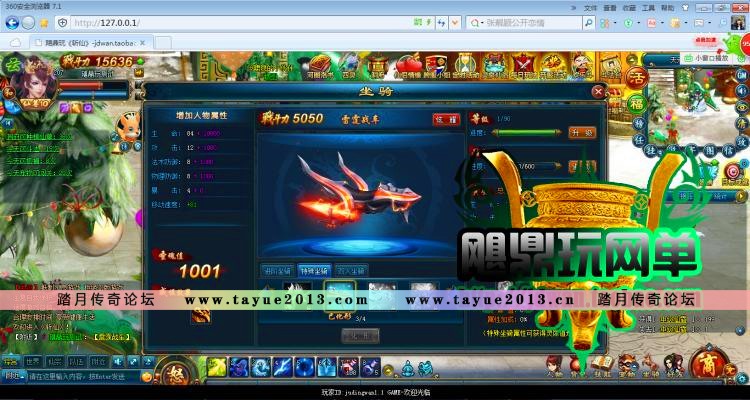Collapse the minimap with the top arrow
Viewport: 750px width, 400px height.
[634, 59]
